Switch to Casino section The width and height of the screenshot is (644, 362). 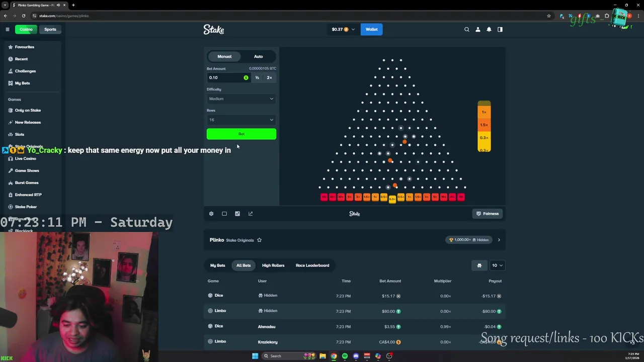(x=26, y=29)
